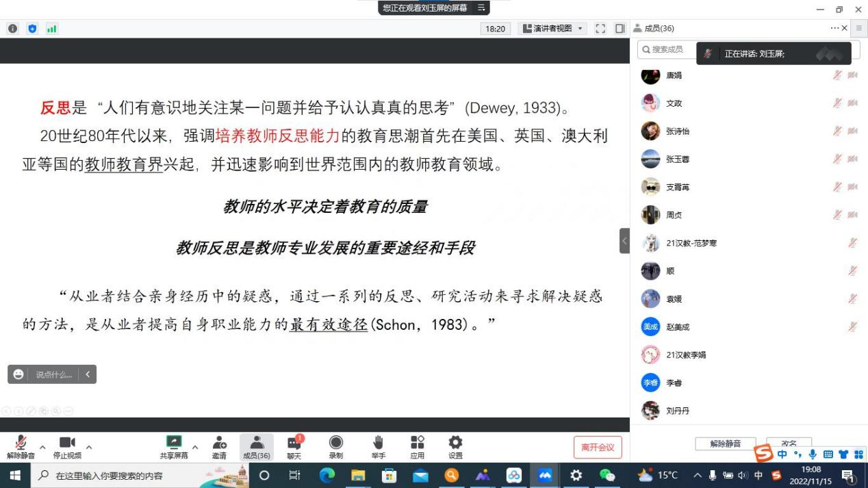Open the meeting info icon

[x=12, y=29]
